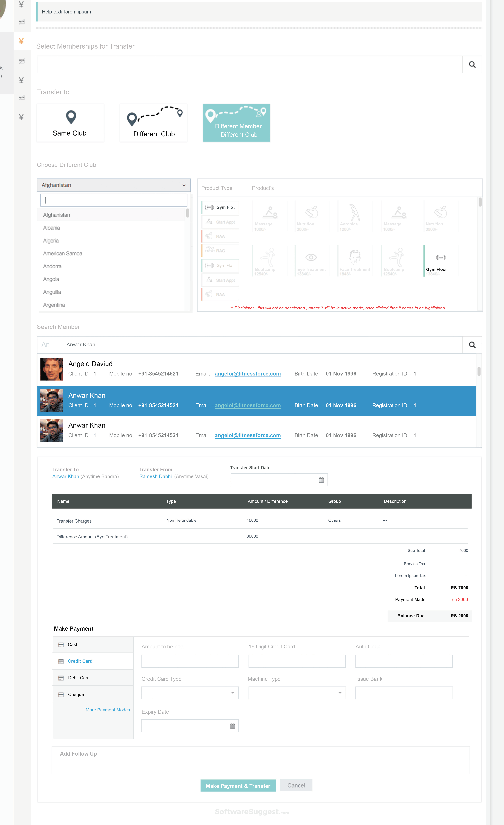The width and height of the screenshot is (504, 825).
Task: Open the More Payment Modes link
Action: point(107,710)
